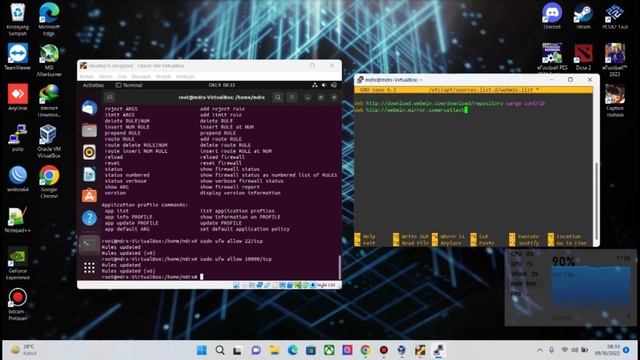Open Ubuntu system status menu (network, volume)
Viewport: 640px width, 360px height.
pyautogui.click(x=324, y=85)
